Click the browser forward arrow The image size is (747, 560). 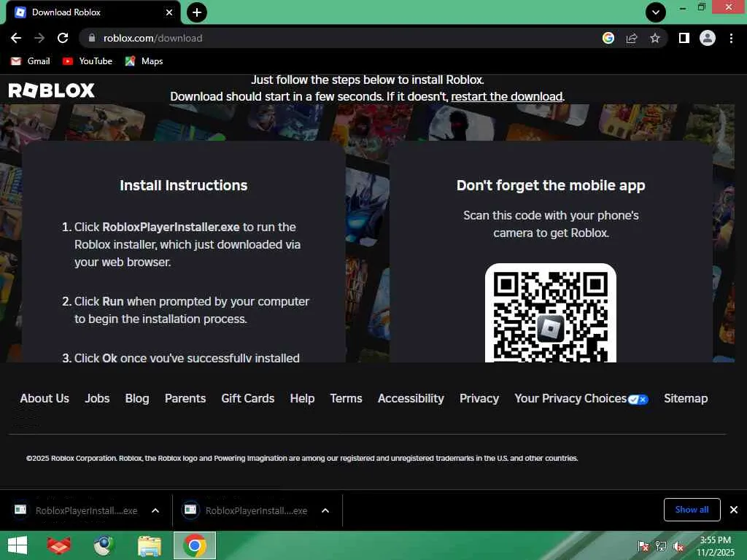tap(39, 38)
